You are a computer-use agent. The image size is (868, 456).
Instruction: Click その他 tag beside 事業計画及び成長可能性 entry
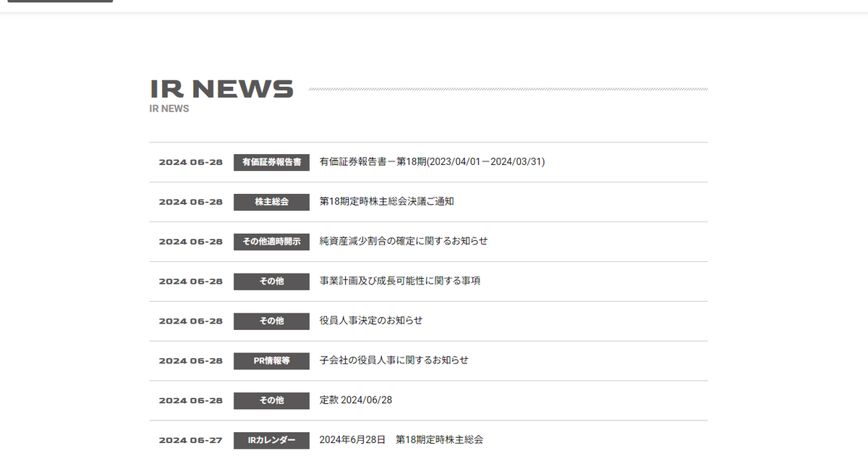click(271, 282)
